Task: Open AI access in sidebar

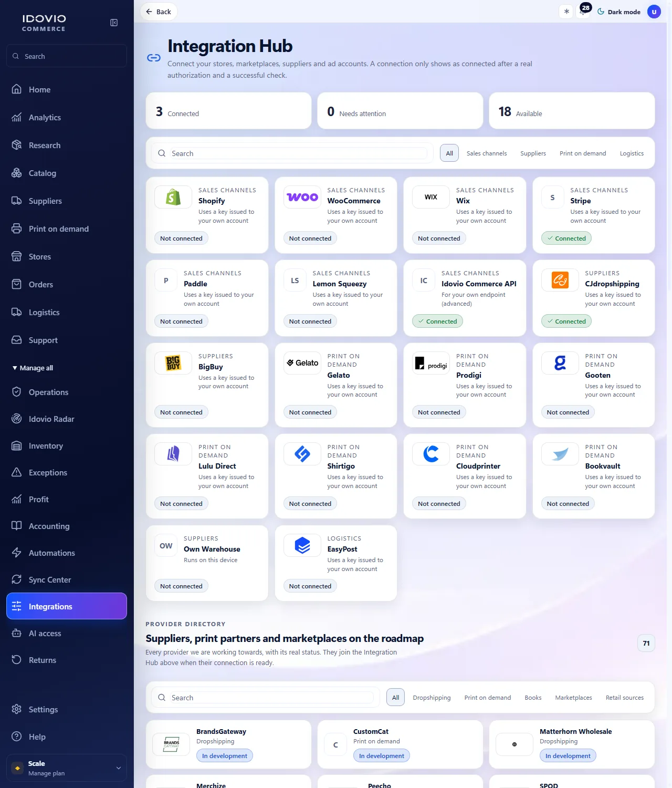Action: tap(67, 634)
